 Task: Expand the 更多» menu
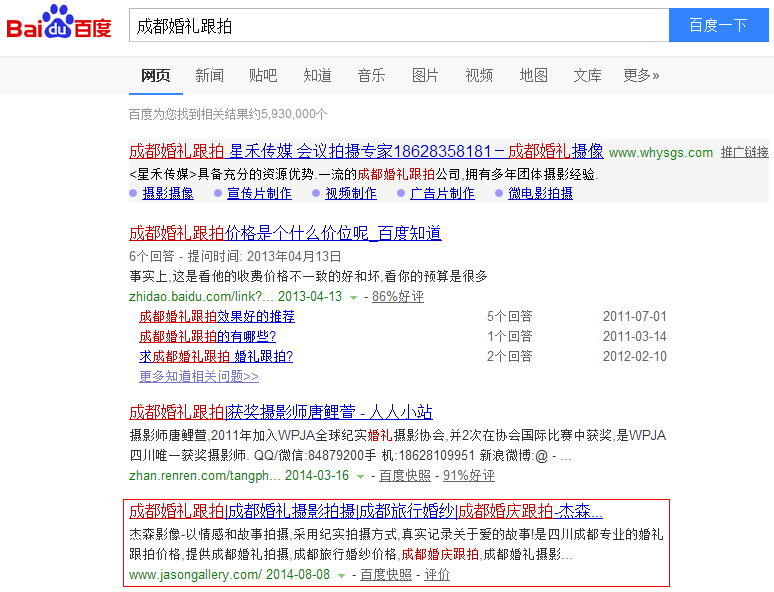[x=641, y=76]
